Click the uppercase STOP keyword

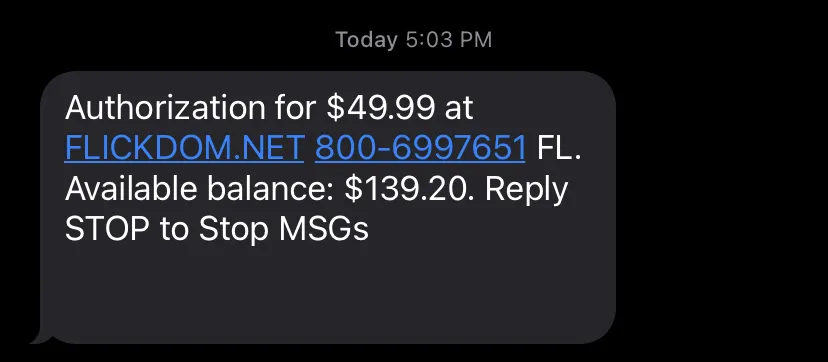[x=107, y=230]
